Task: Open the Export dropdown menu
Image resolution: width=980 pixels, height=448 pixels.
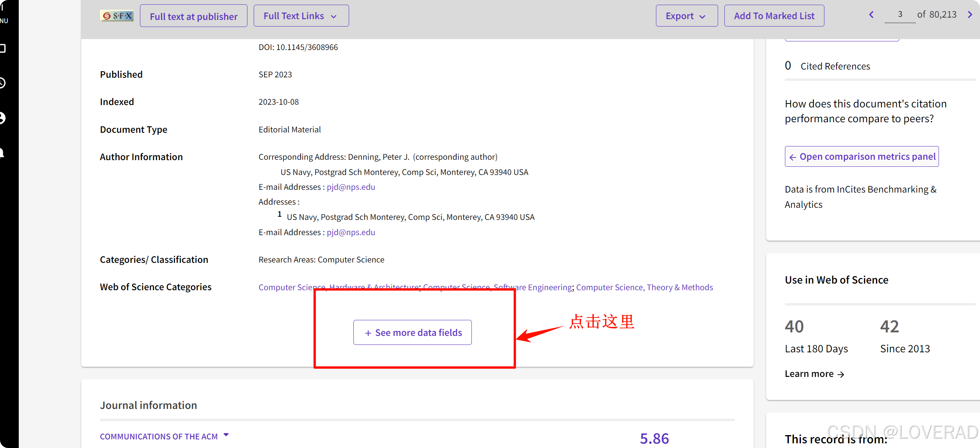Action: click(686, 16)
